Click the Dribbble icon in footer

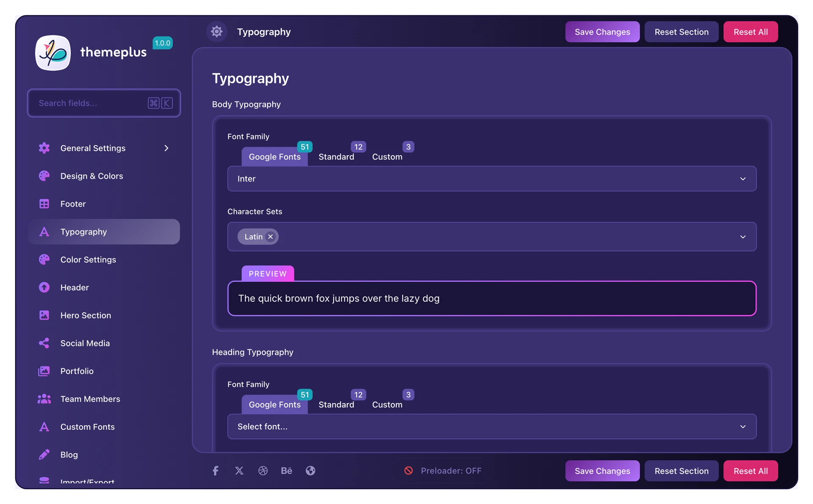263,471
